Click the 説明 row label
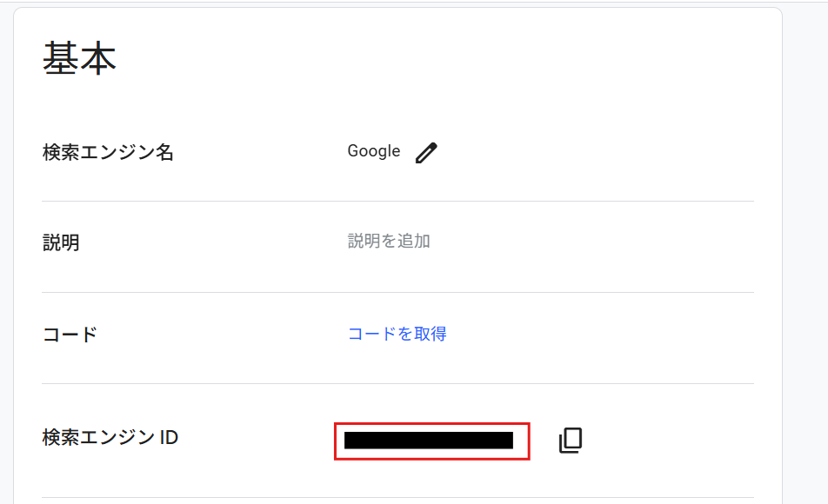Screen dimensions: 828x504 pos(61,243)
